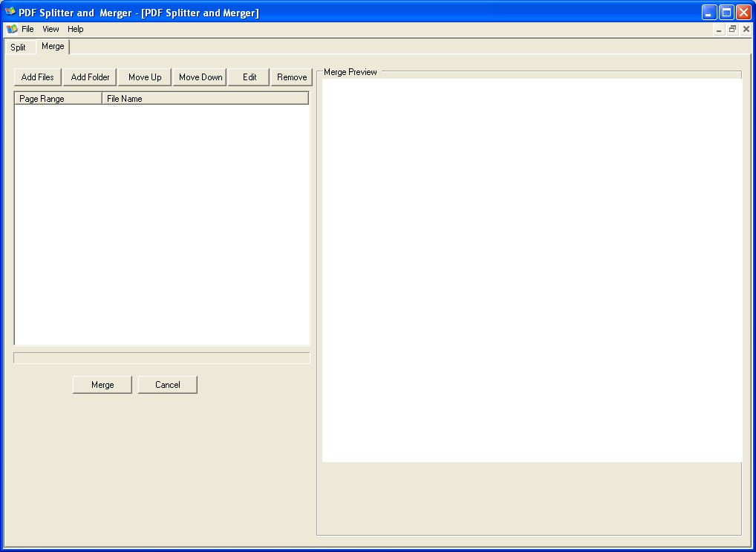756x552 pixels.
Task: Minimize the inner document window
Action: [719, 30]
